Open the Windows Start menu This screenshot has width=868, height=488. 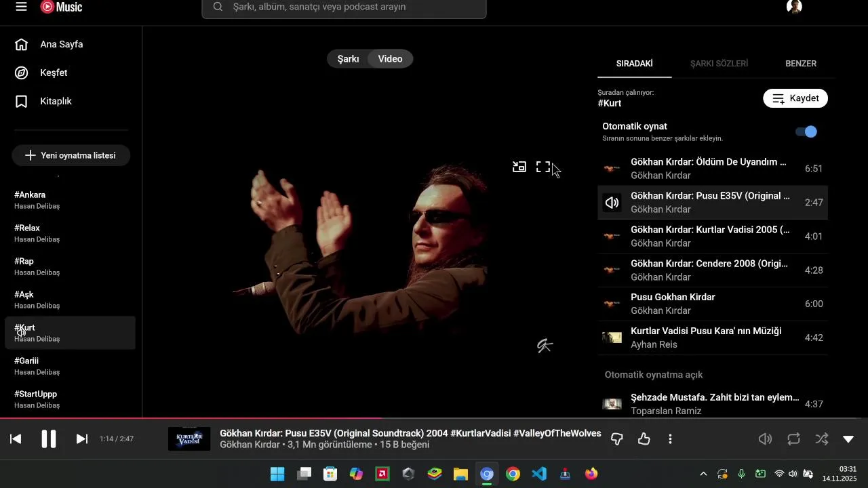[277, 474]
